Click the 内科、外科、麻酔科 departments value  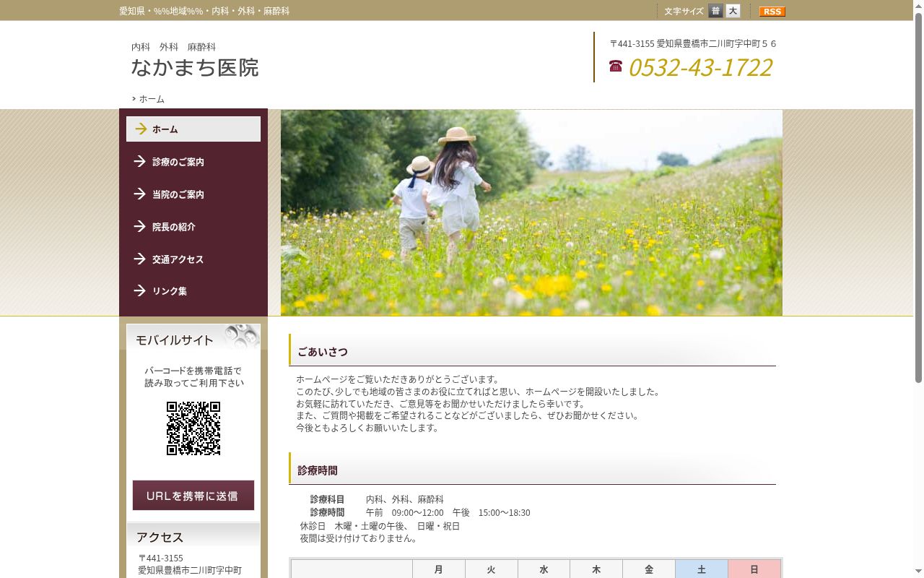click(405, 499)
